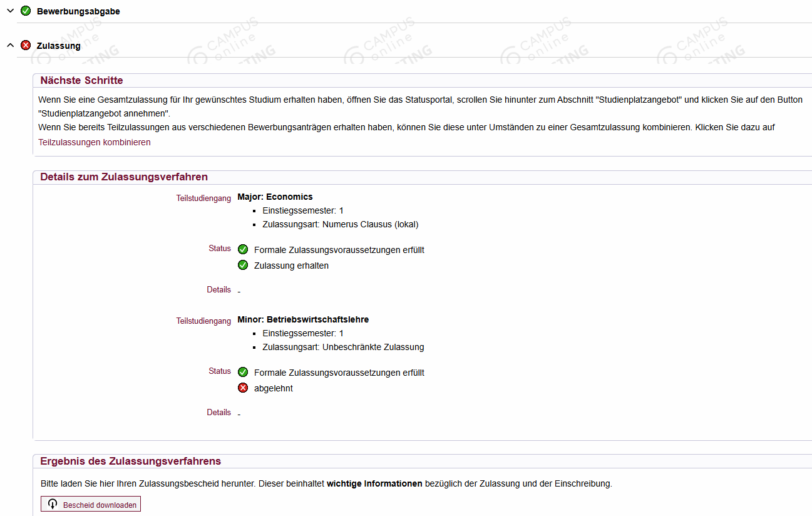Viewport: 812px width, 516px height.
Task: Open the 'Teilzulassungen kombinieren' link
Action: pyautogui.click(x=95, y=142)
